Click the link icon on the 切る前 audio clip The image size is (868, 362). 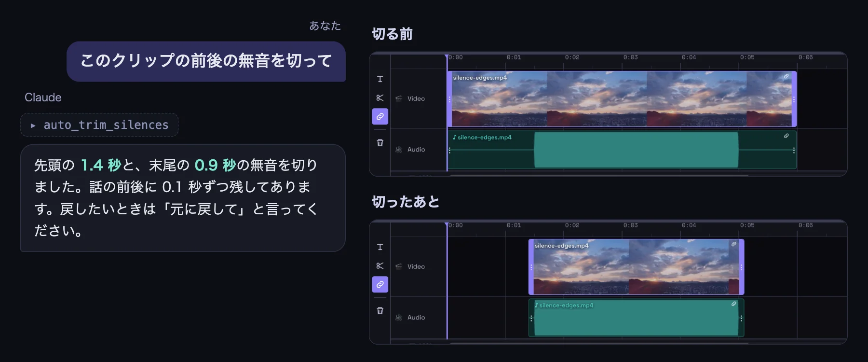coord(787,136)
